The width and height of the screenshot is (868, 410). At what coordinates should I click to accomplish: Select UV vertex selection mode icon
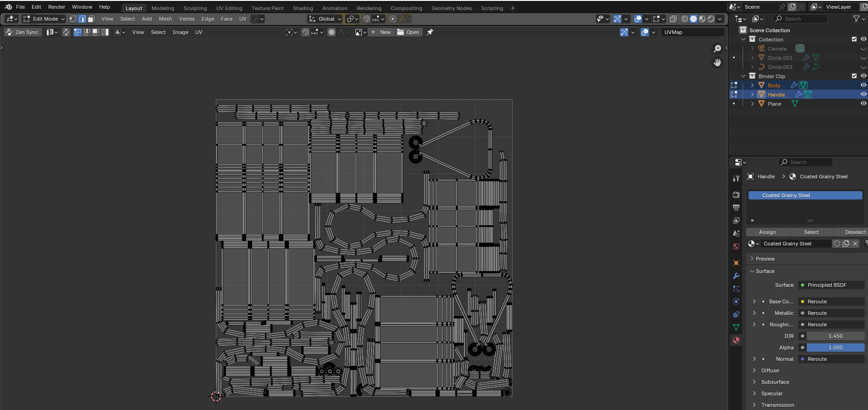click(x=78, y=32)
